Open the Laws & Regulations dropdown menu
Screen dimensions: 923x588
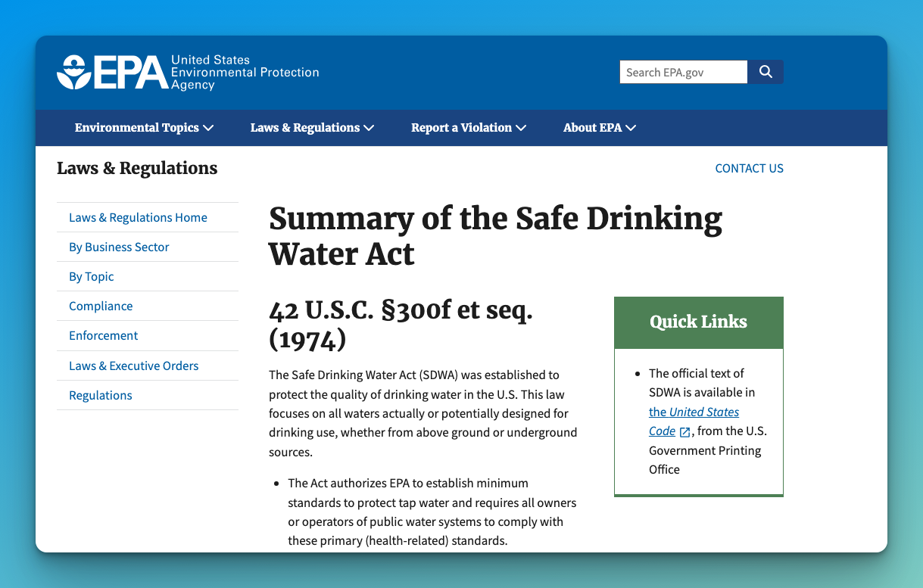click(x=312, y=128)
